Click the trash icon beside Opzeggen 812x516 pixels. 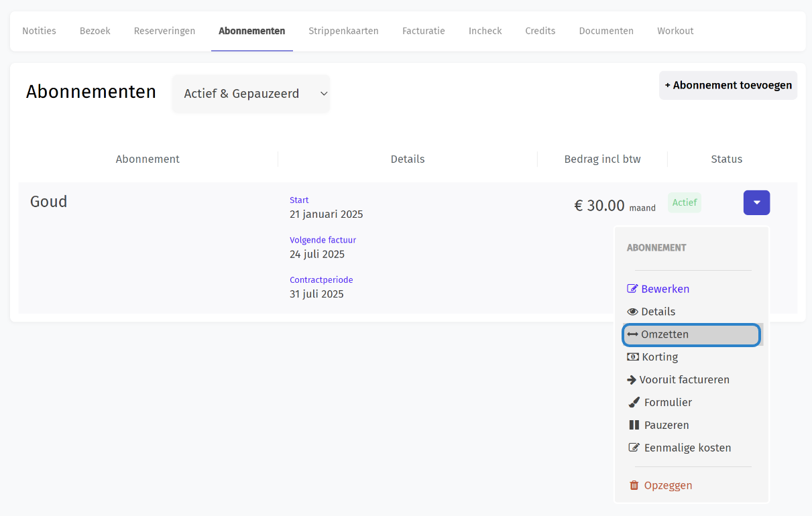tap(634, 486)
